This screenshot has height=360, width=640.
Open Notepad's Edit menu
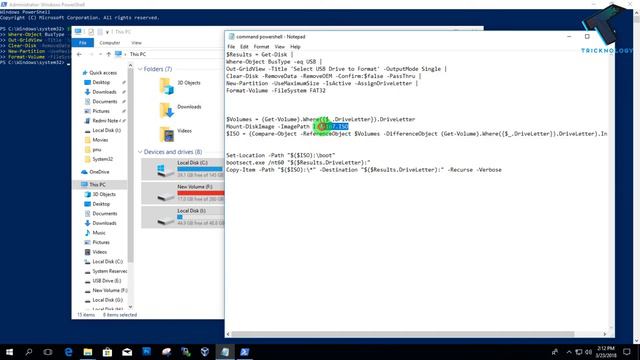244,47
